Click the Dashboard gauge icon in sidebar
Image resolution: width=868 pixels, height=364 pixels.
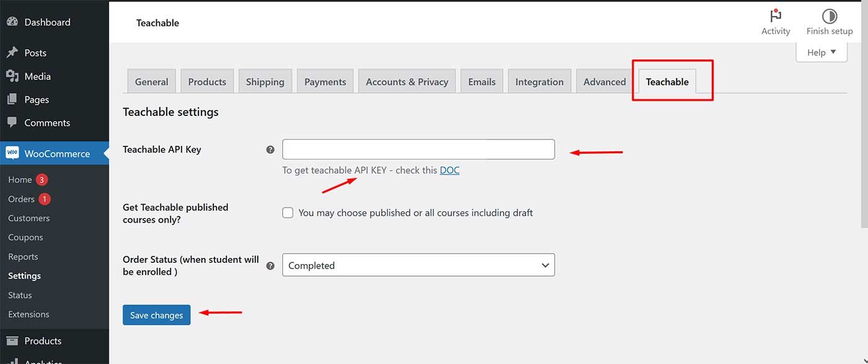pyautogui.click(x=12, y=22)
